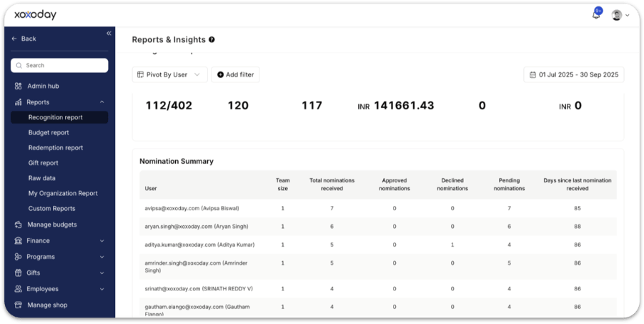The height and width of the screenshot is (324, 644).
Task: Click the Employees people icon
Action: coord(18,289)
